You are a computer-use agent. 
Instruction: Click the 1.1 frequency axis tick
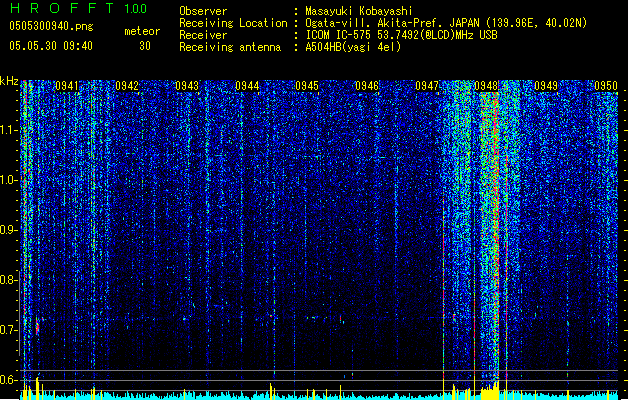(8, 130)
